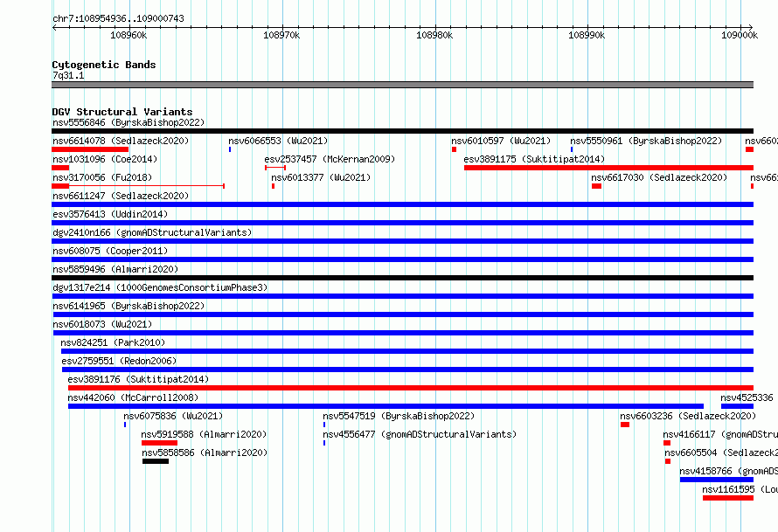Click esv2759551 (Redon2006) label
Screen dimensions: 778x532
pos(119,361)
